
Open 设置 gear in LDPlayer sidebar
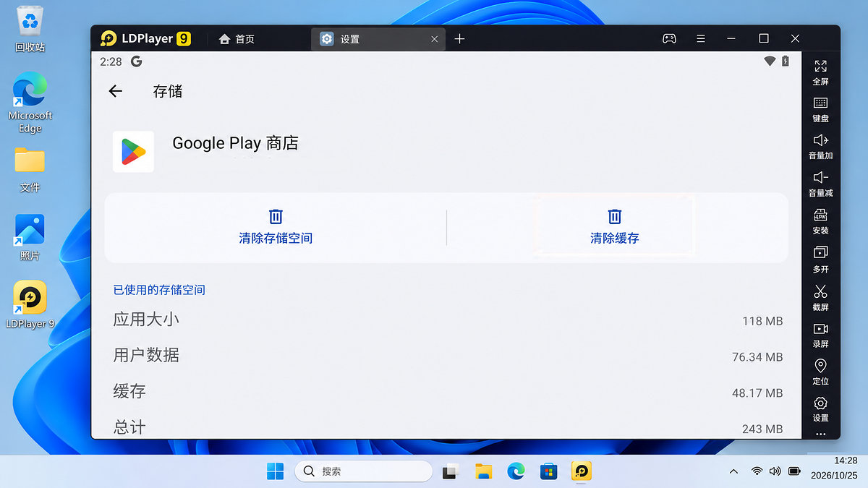(820, 409)
